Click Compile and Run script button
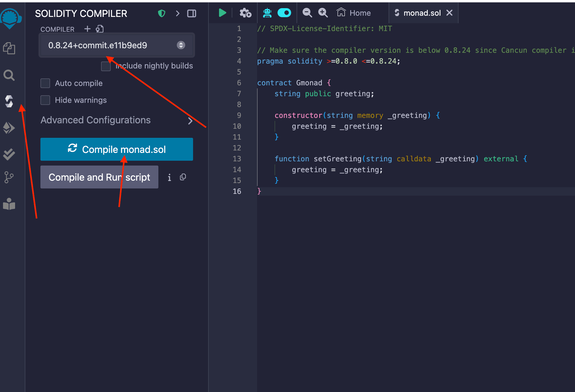The image size is (575, 392). point(99,177)
